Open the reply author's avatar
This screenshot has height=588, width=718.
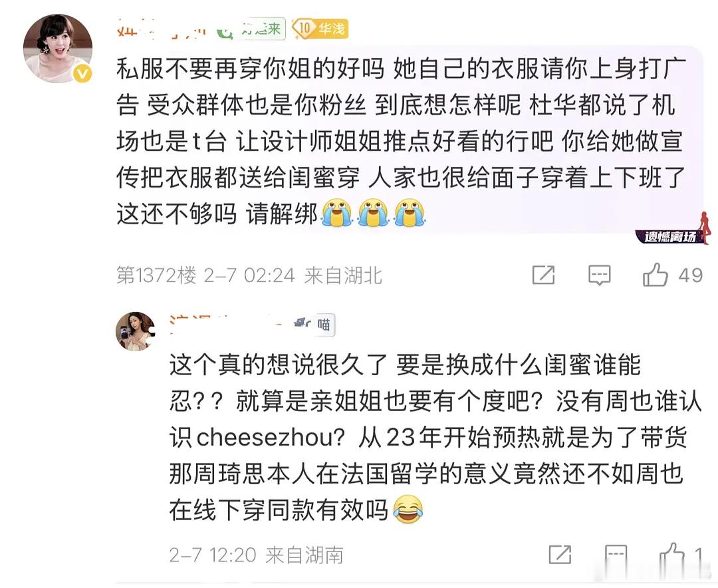135,331
